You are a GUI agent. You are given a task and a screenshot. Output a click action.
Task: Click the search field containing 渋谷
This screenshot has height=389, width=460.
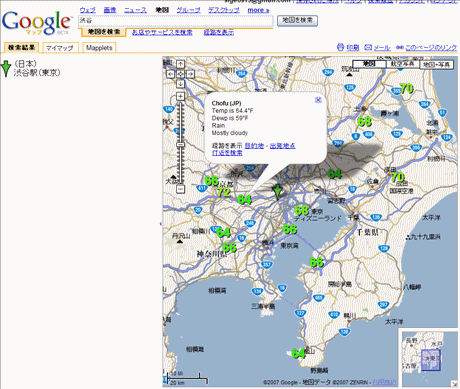click(176, 20)
